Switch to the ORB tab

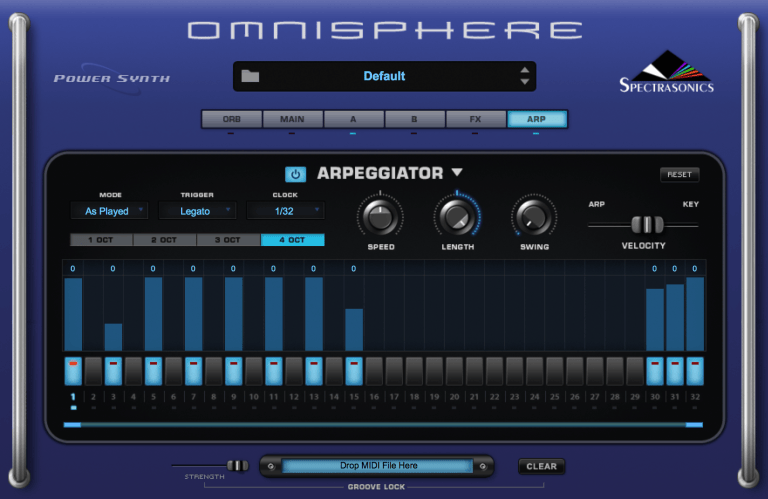tap(232, 119)
